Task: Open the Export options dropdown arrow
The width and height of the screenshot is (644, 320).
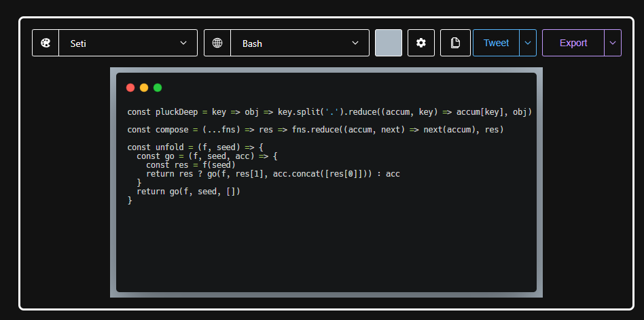Action: [x=613, y=43]
